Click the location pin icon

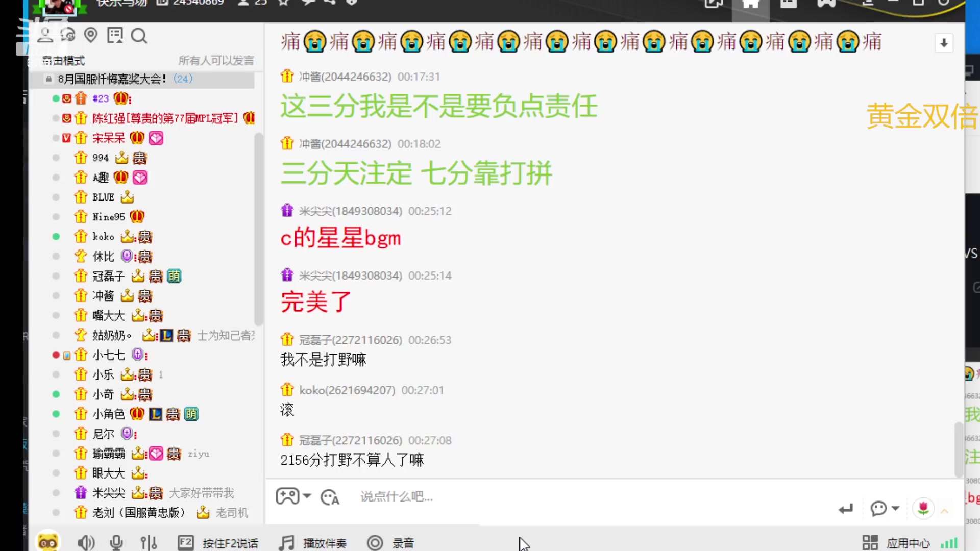pyautogui.click(x=91, y=35)
